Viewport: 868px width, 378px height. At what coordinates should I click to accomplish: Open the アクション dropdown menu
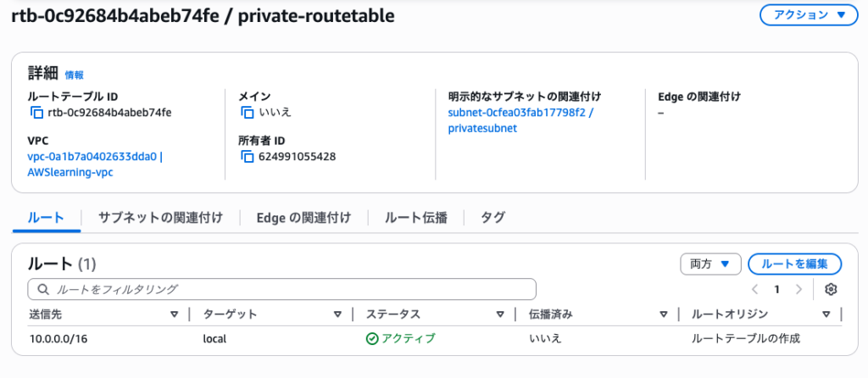[x=803, y=14]
